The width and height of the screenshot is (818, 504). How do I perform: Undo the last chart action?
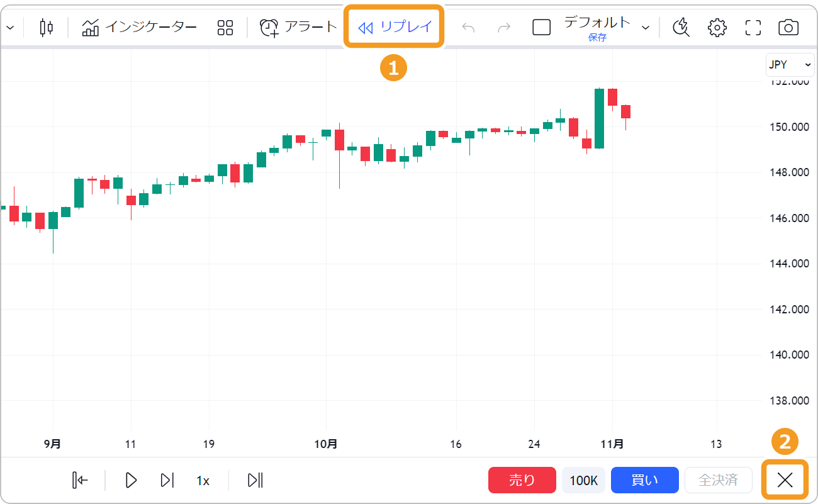[468, 27]
